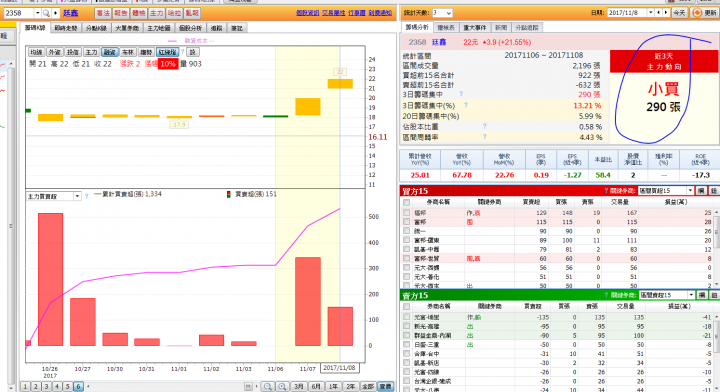Viewport: 720px width, 392px height.
Task: Open the 行事曆 link
Action: tap(357, 13)
